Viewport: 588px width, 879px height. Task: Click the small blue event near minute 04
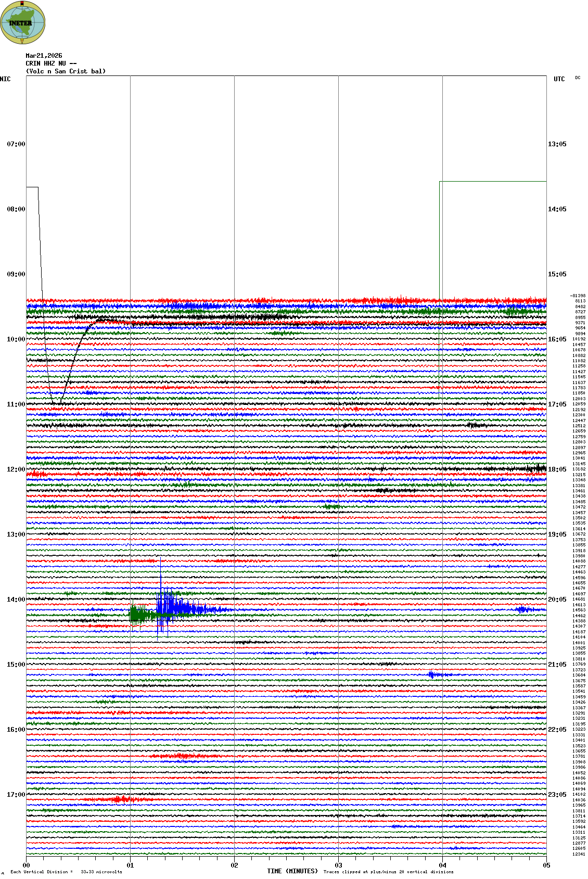[433, 675]
